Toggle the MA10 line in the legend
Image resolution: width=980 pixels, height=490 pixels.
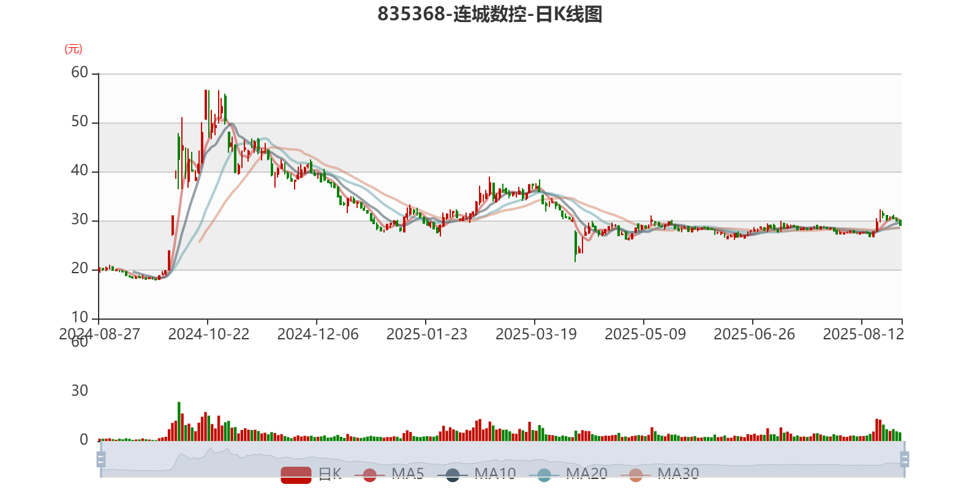click(x=477, y=475)
